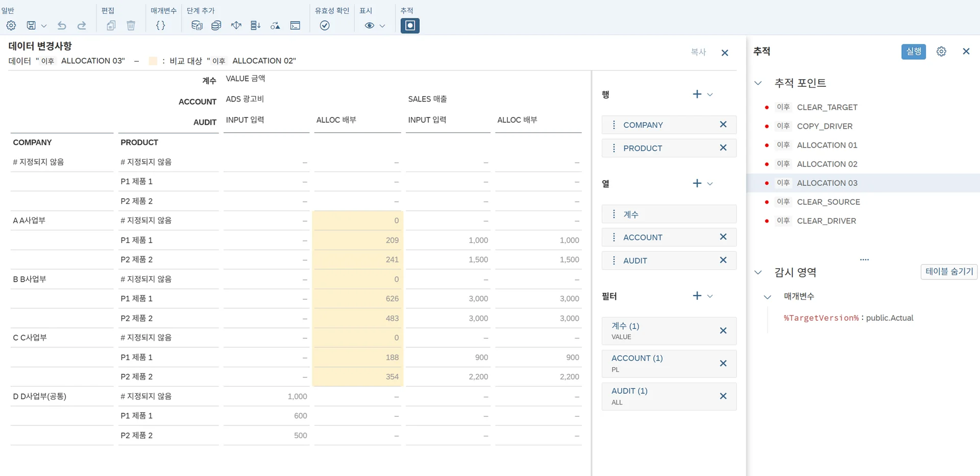The width and height of the screenshot is (980, 476).
Task: Click the comparison highlight color swatch
Action: click(153, 61)
